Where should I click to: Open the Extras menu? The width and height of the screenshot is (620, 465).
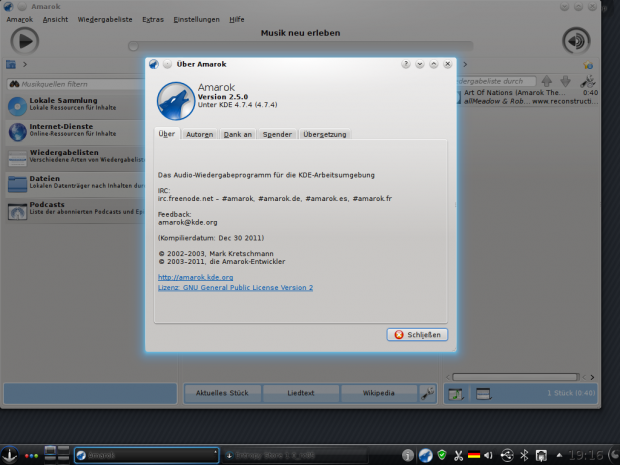coord(153,19)
